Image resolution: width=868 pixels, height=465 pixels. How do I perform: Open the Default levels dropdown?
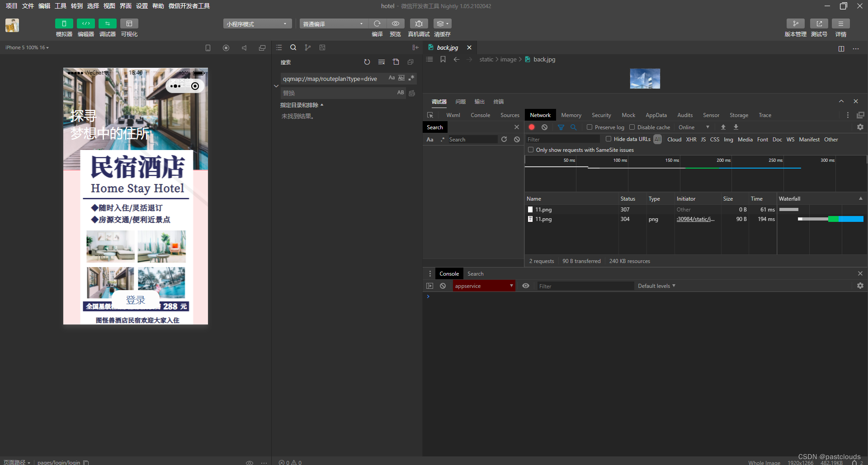[x=656, y=286]
